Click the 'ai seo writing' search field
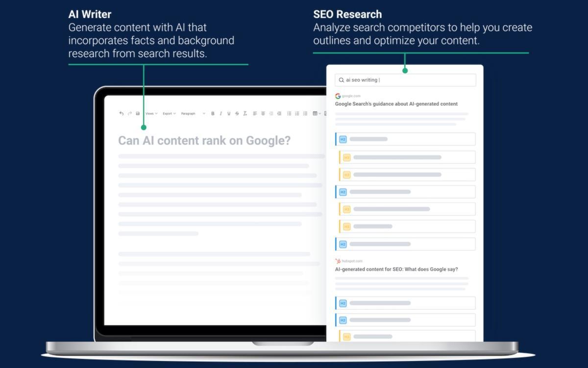 pyautogui.click(x=406, y=80)
